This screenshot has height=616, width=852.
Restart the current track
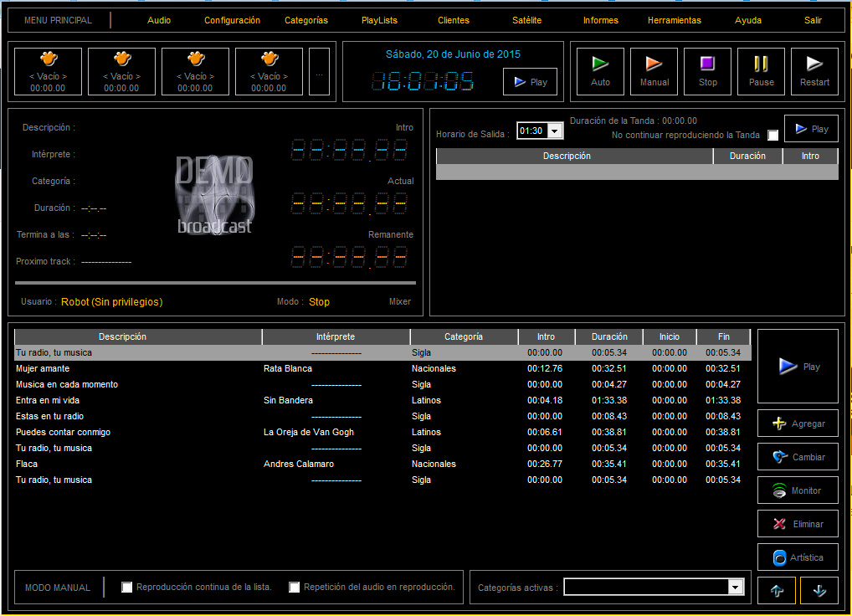point(814,71)
